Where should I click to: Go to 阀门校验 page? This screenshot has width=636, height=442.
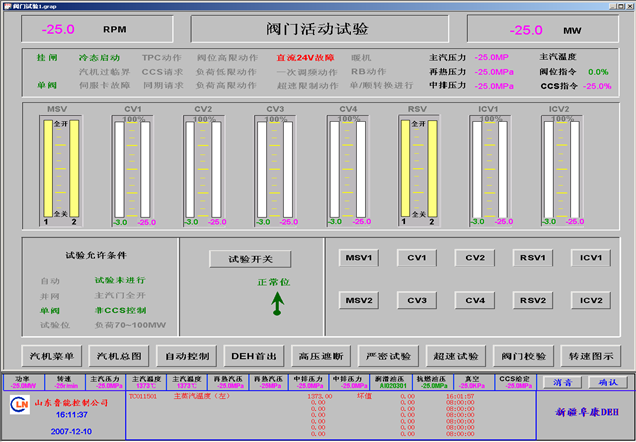point(523,356)
